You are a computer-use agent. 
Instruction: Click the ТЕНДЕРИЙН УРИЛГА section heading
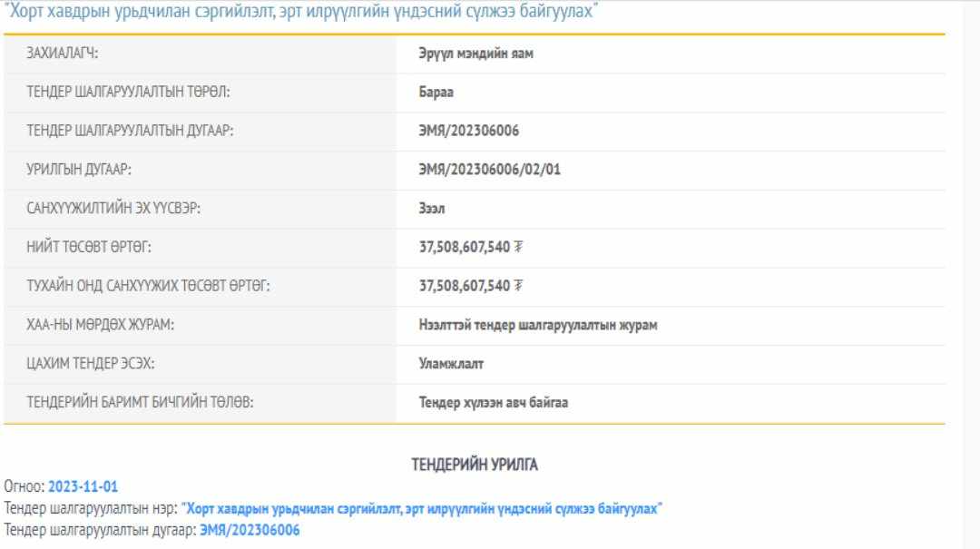(475, 465)
